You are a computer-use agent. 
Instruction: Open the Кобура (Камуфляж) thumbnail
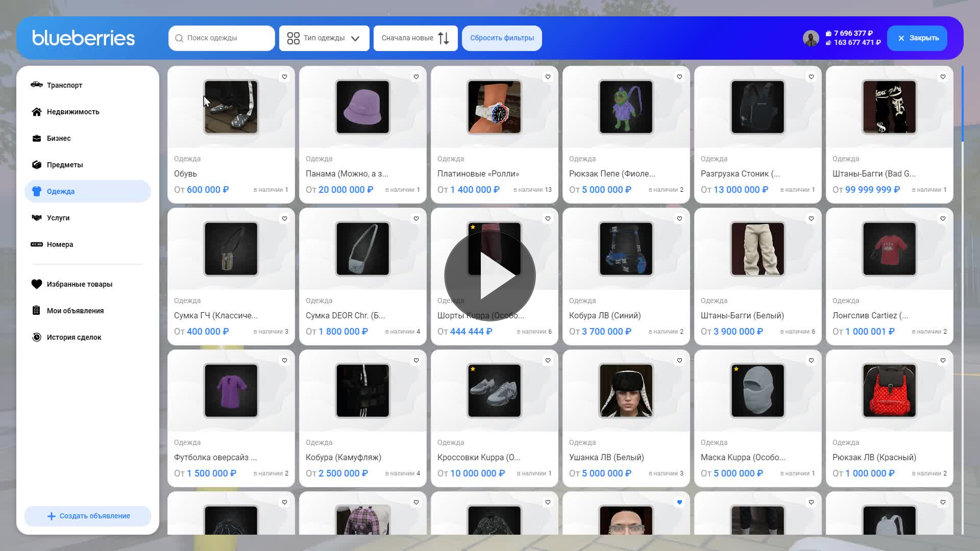coord(363,391)
